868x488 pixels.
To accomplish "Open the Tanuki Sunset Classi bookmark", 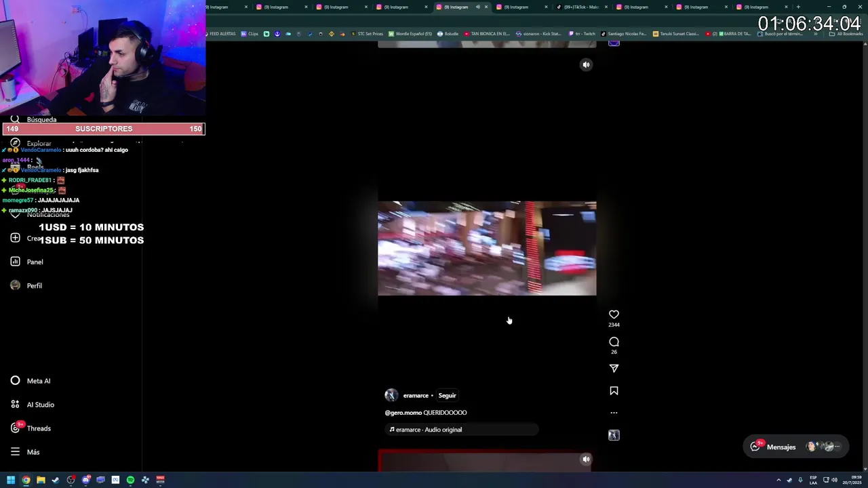I will tap(676, 34).
